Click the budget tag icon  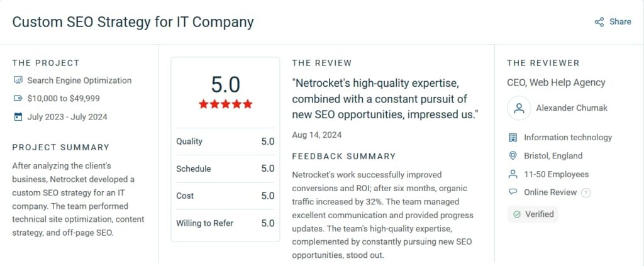pos(18,99)
